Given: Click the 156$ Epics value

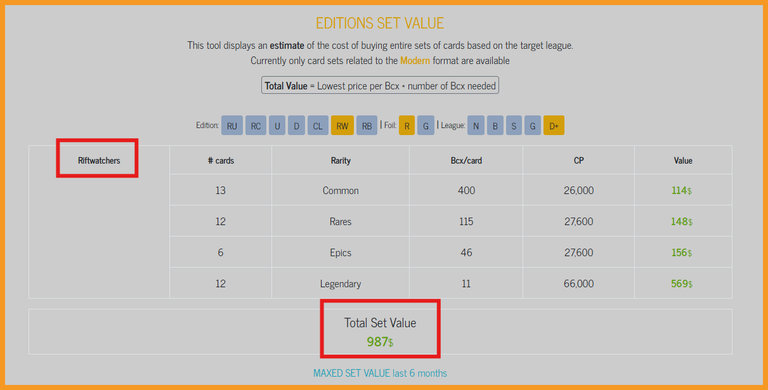Looking at the screenshot, I should (x=682, y=253).
